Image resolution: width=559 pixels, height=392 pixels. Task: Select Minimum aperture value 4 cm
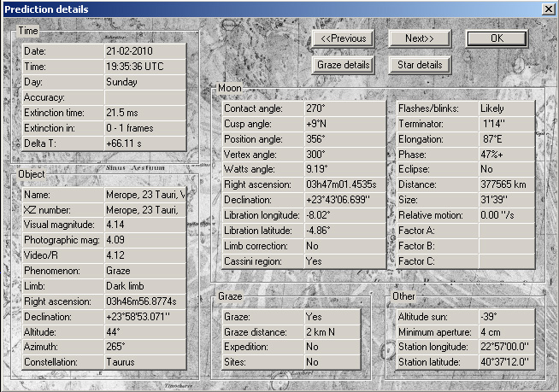(507, 331)
